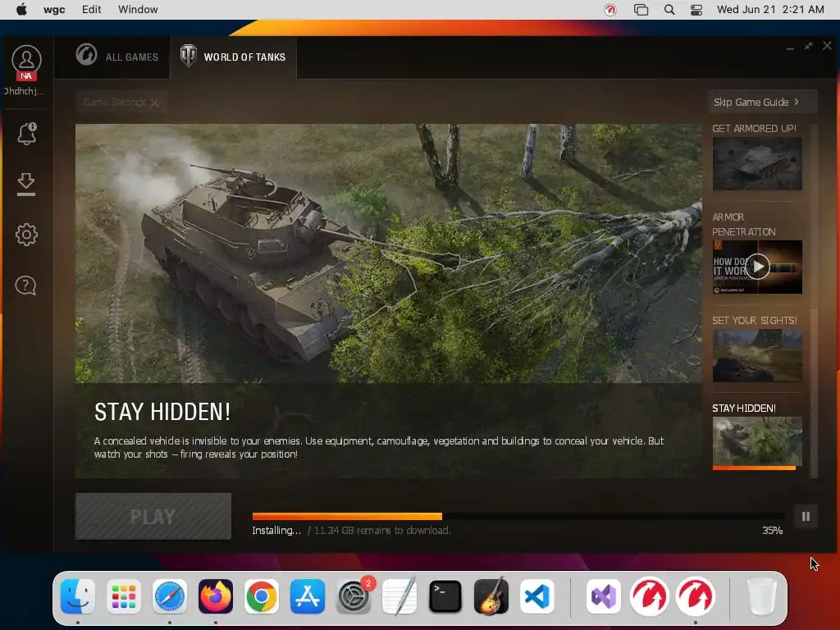840x630 pixels.
Task: Select the WORLD OF TANKS tab
Action: click(234, 57)
